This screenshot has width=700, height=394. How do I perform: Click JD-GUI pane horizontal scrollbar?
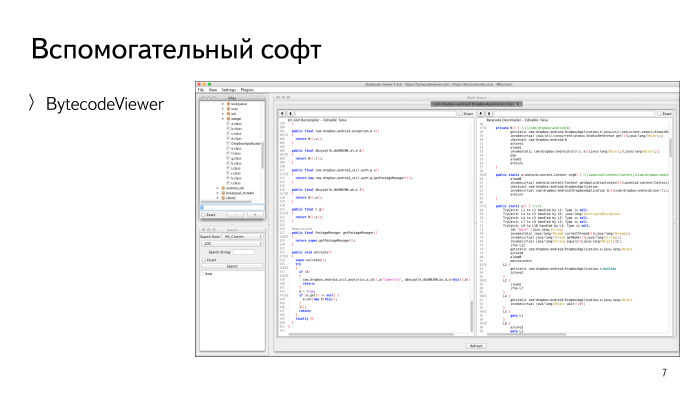371,334
